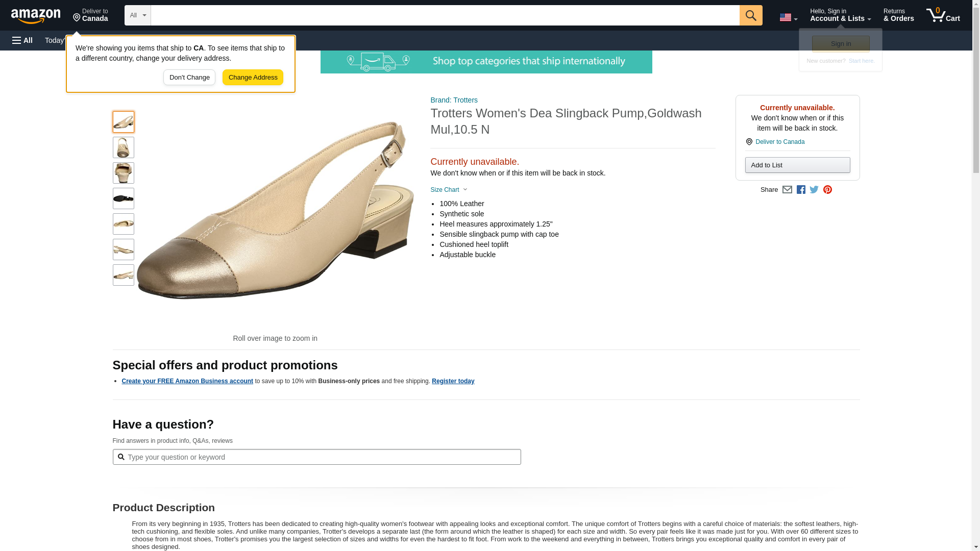Click the Amazon logo
980x551 pixels.
36,16
